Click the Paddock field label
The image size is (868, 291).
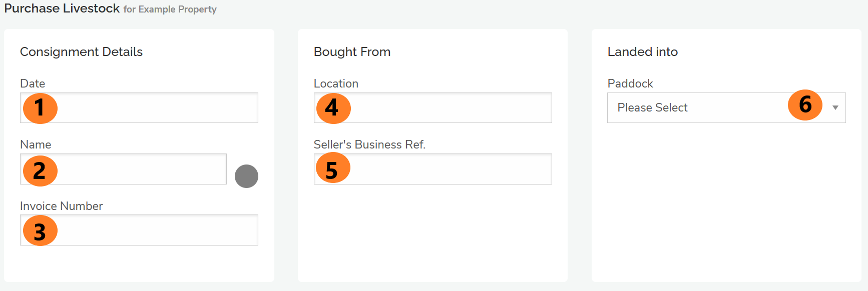tap(630, 83)
